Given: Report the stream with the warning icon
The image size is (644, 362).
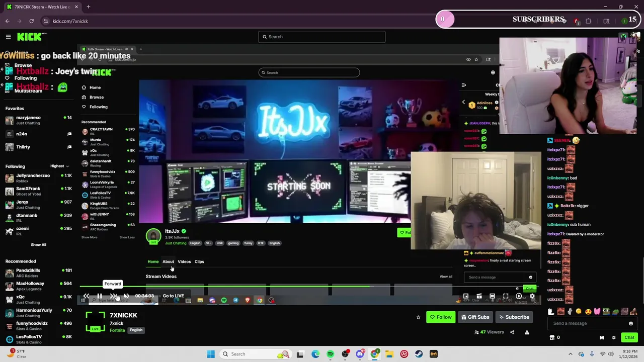Looking at the screenshot, I should coord(527,332).
